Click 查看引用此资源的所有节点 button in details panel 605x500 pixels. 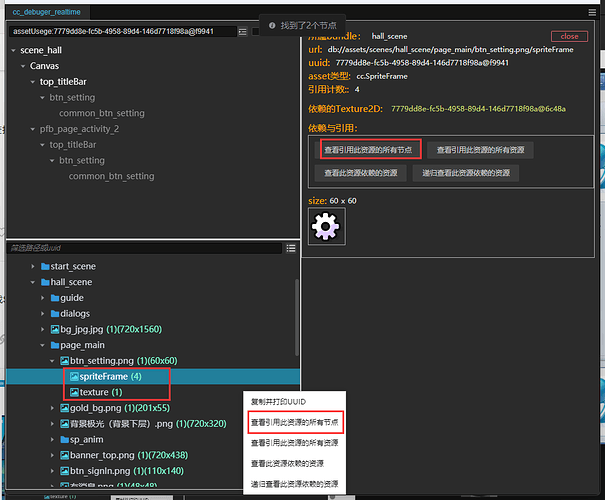tap(368, 150)
